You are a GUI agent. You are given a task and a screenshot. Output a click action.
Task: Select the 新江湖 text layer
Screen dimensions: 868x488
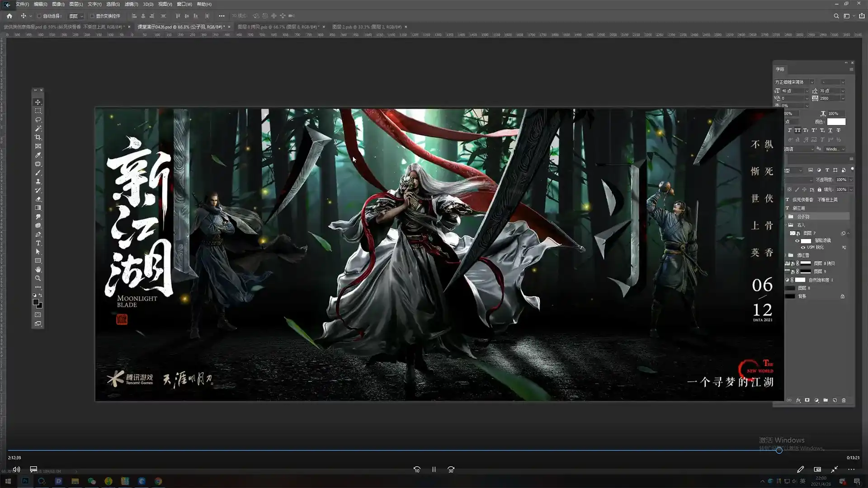pos(799,208)
